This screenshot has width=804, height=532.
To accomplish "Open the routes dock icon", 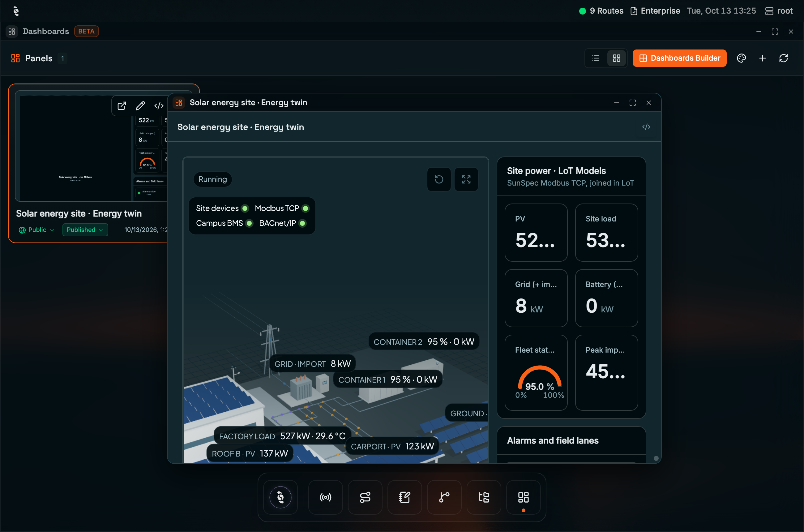I will click(365, 497).
